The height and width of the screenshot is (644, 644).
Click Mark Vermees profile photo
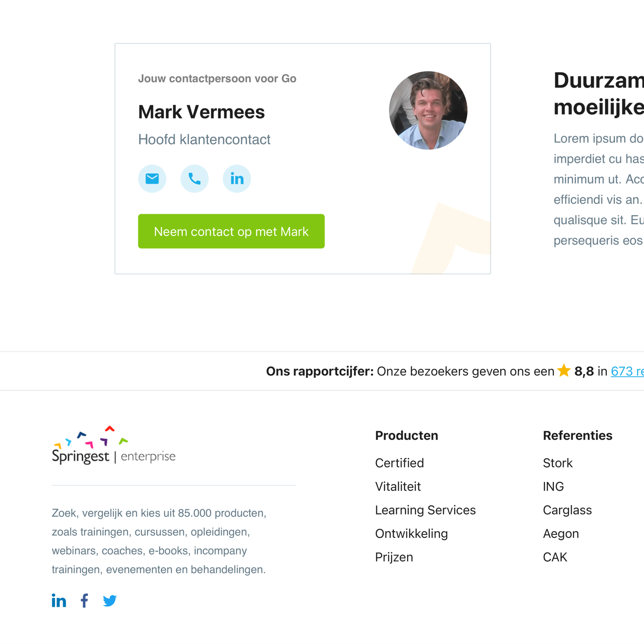tap(428, 110)
